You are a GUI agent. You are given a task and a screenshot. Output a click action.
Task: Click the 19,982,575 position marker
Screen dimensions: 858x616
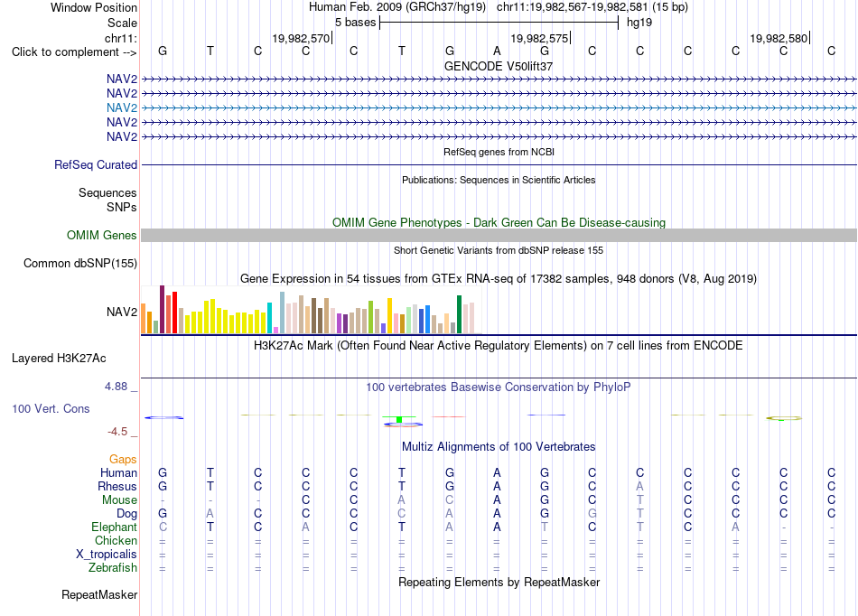click(539, 38)
